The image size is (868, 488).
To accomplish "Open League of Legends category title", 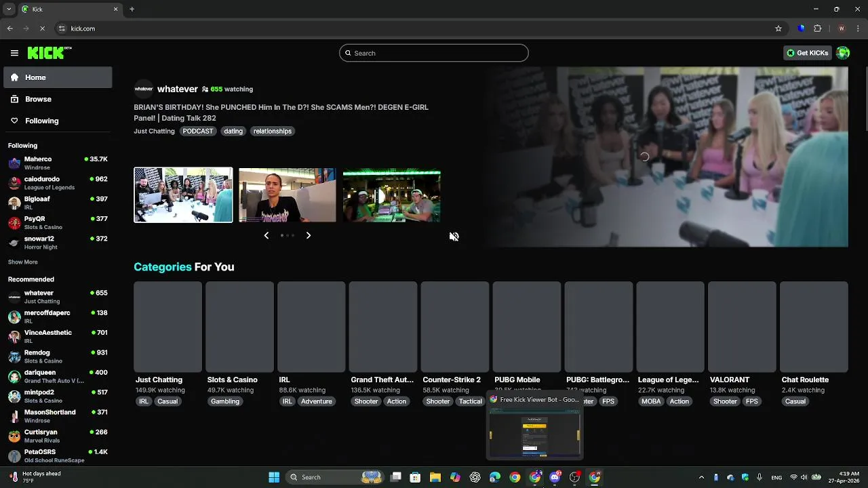I will pos(669,380).
